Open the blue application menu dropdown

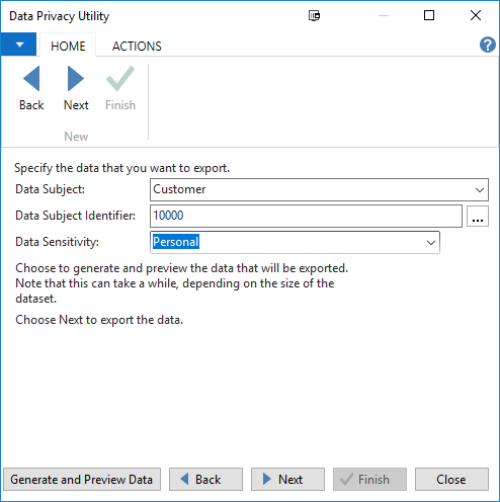click(x=19, y=44)
